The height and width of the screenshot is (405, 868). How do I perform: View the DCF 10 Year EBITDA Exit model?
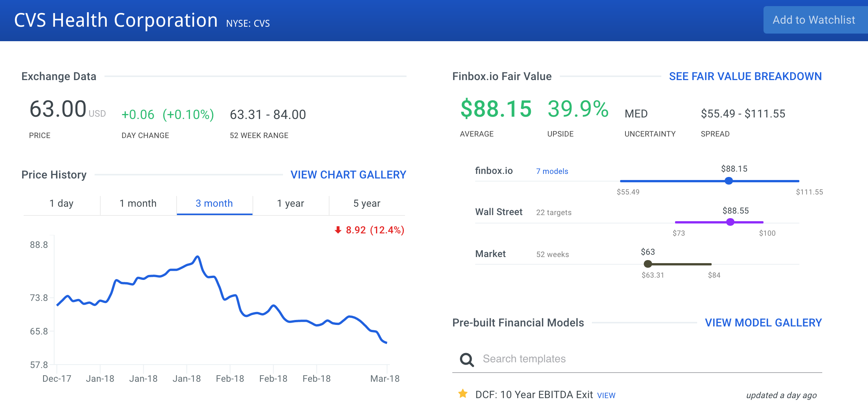(x=606, y=395)
